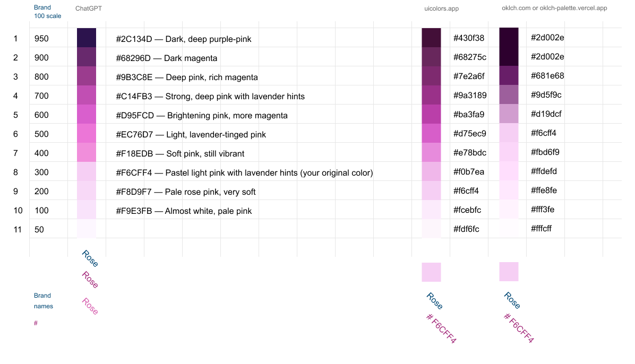Image resolution: width=635 pixels, height=364 pixels.
Task: Click the ChatGPT swatch for scale 950
Action: coord(87,38)
